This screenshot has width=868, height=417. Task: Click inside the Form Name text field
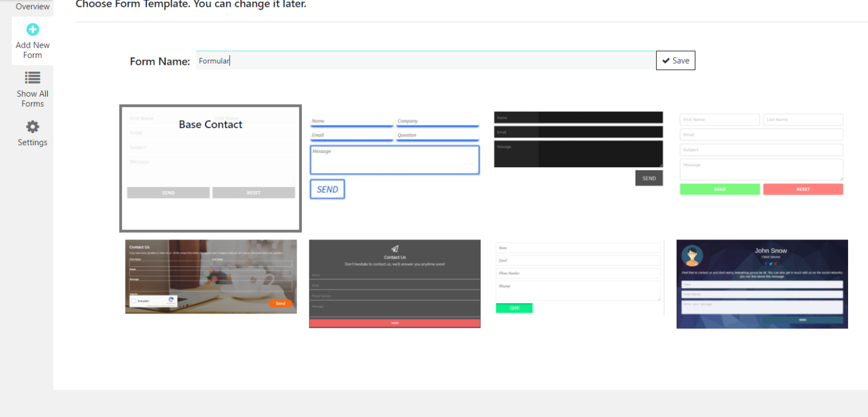425,61
